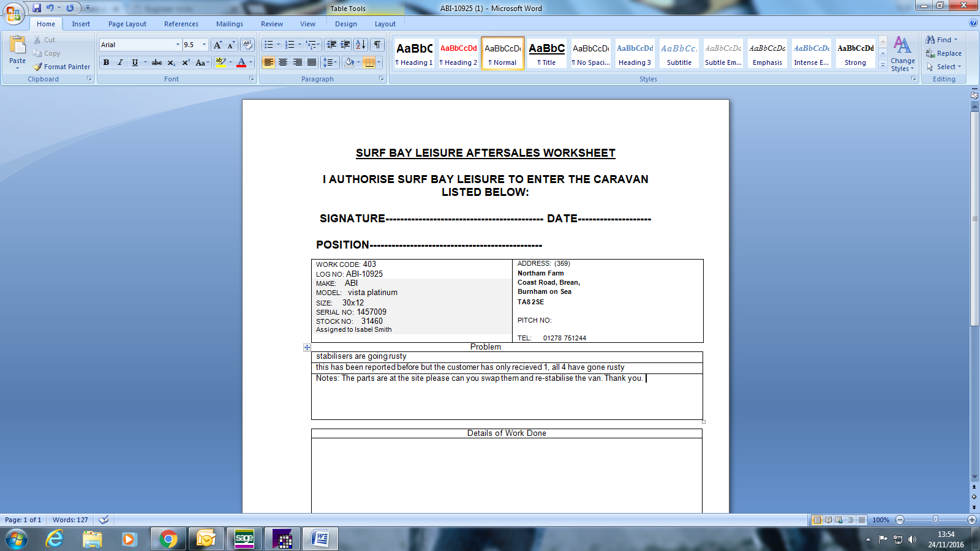Viewport: 980px width, 551px height.
Task: Check proofing errors in status bar
Action: (x=104, y=520)
